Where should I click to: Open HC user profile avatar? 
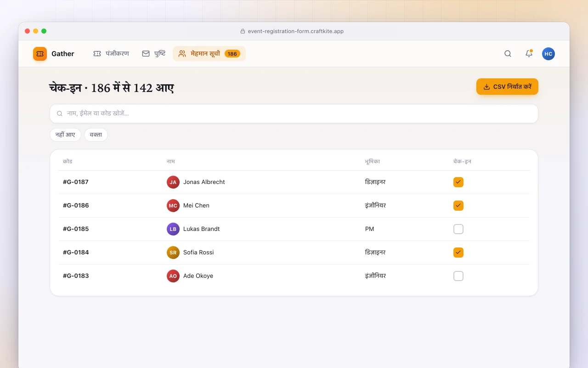pos(548,54)
